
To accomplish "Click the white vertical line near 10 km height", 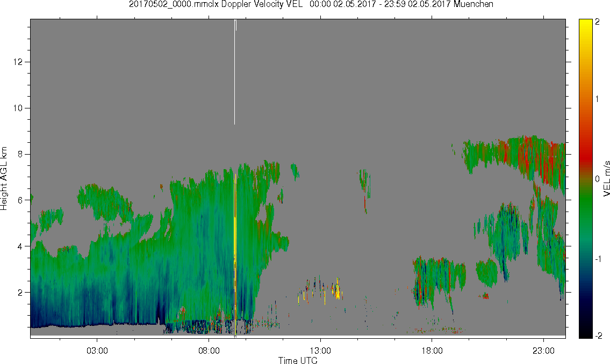I will (x=234, y=72).
